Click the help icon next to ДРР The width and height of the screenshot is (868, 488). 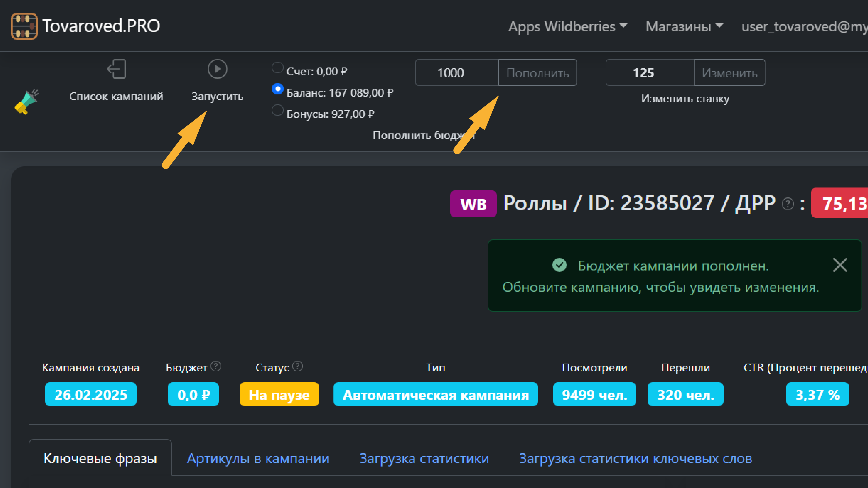787,203
